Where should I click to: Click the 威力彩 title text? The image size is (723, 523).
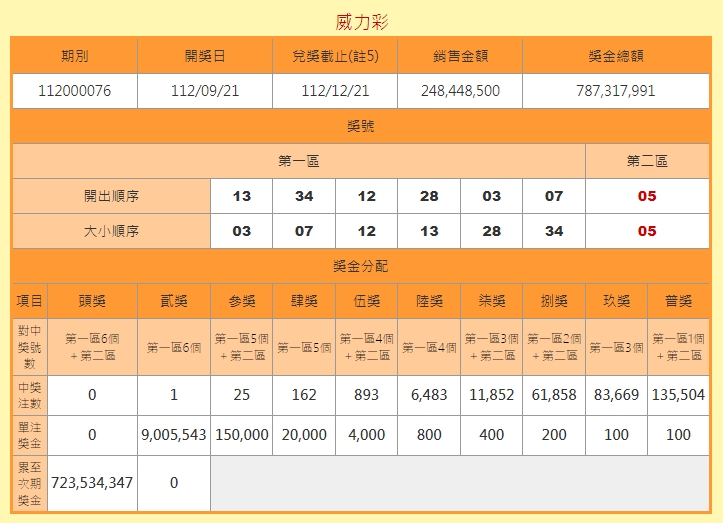pyautogui.click(x=362, y=22)
